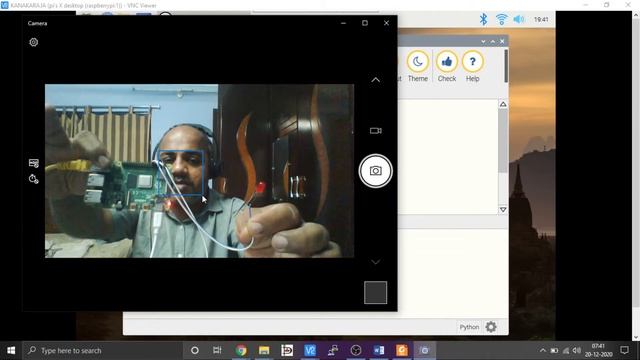Toggle HDR option in Camera app
This screenshot has height=360, width=640.
coord(33,163)
